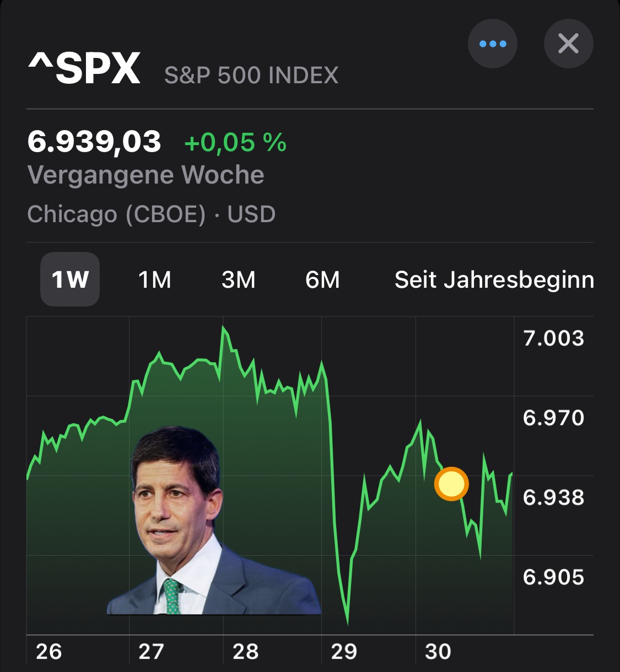The width and height of the screenshot is (620, 672).
Task: Toggle the +0,05 % change display
Action: coord(235,142)
